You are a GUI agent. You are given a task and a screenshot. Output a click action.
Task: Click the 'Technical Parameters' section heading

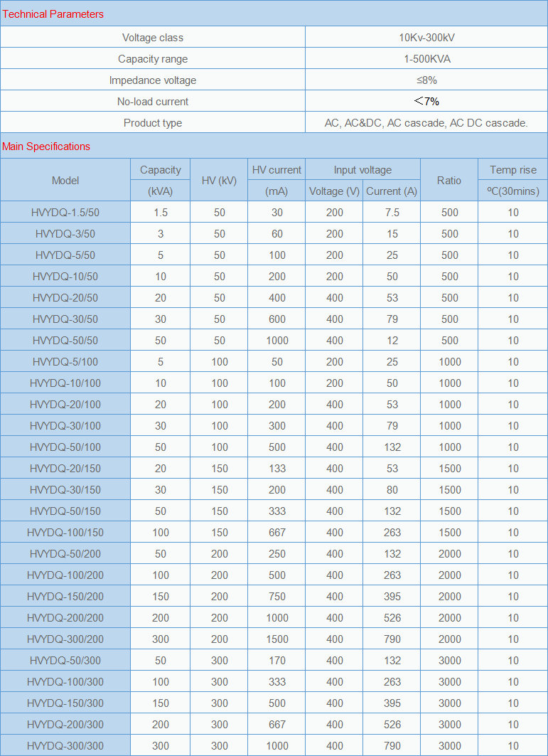coord(53,14)
